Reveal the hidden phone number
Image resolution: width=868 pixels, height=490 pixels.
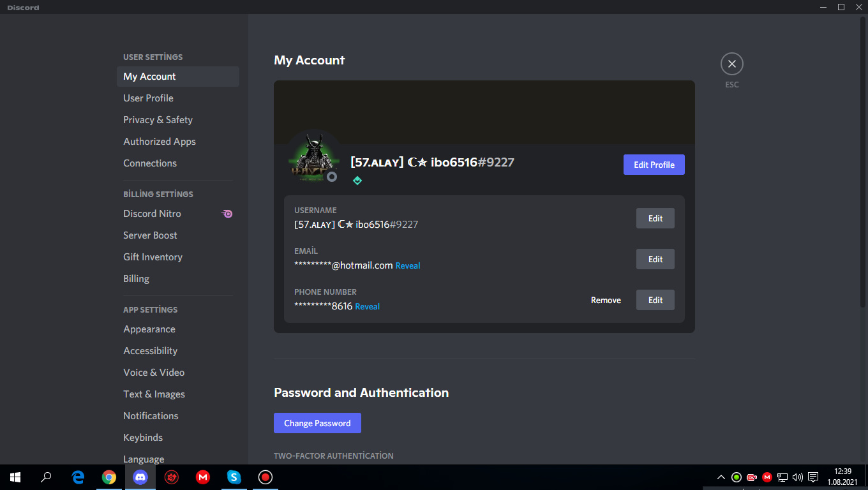368,306
